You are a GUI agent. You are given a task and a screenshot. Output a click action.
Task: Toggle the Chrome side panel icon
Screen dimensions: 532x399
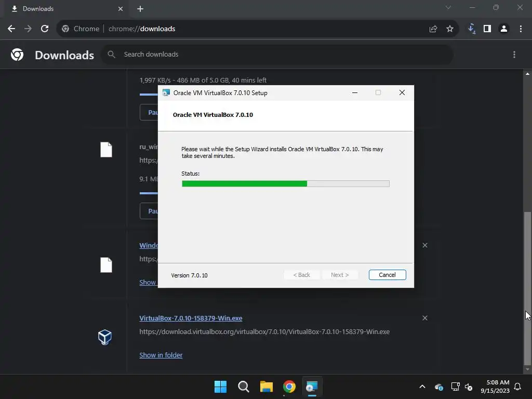tap(487, 29)
